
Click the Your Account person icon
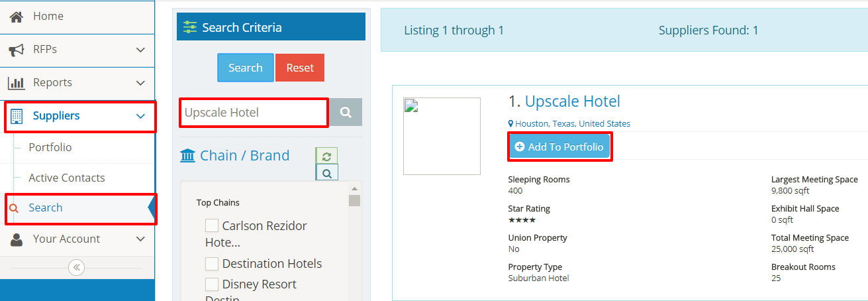(x=17, y=239)
